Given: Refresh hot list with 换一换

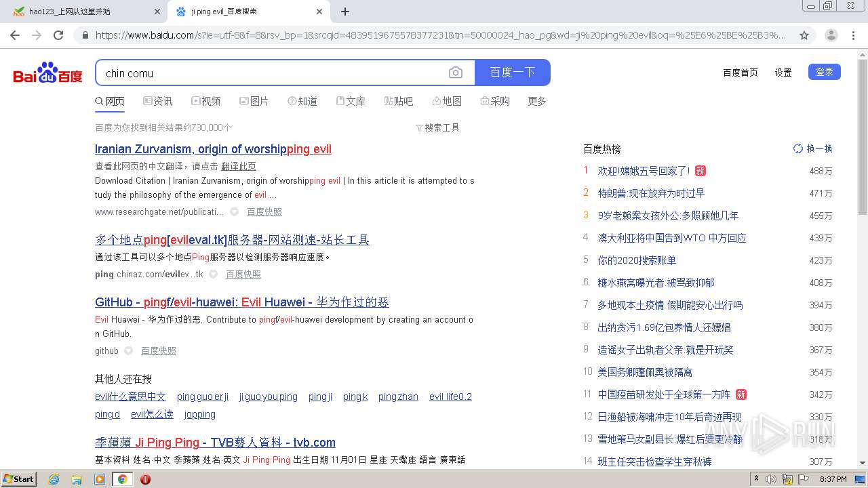Looking at the screenshot, I should coord(813,148).
